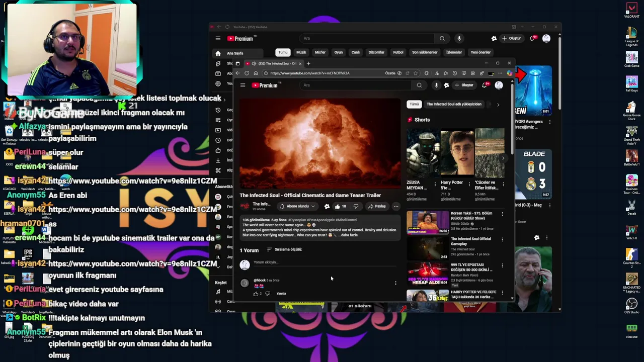This screenshot has width=644, height=362.
Task: Show next Shorts with right arrow
Action: point(503,158)
